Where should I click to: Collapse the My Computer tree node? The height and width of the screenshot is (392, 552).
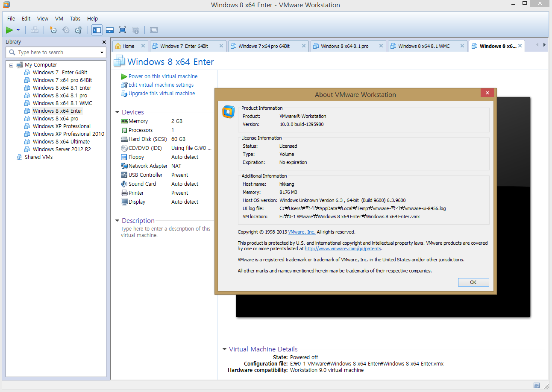pyautogui.click(x=12, y=65)
